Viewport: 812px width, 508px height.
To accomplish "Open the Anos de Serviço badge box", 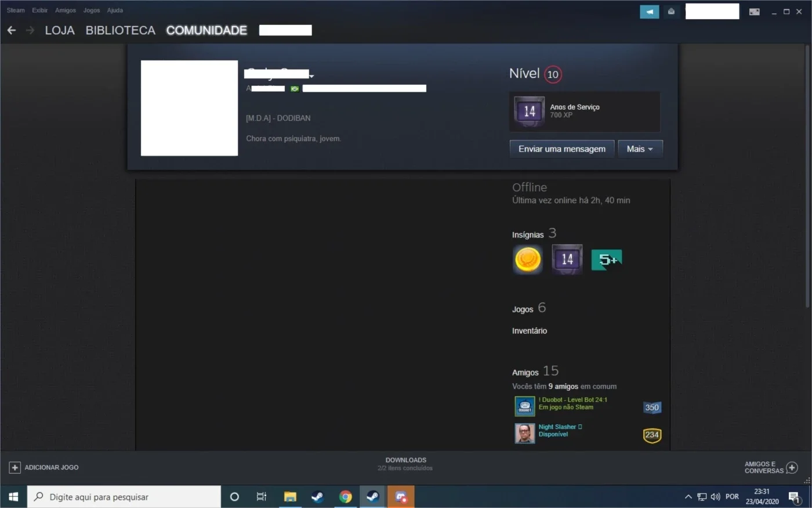I will pyautogui.click(x=585, y=111).
